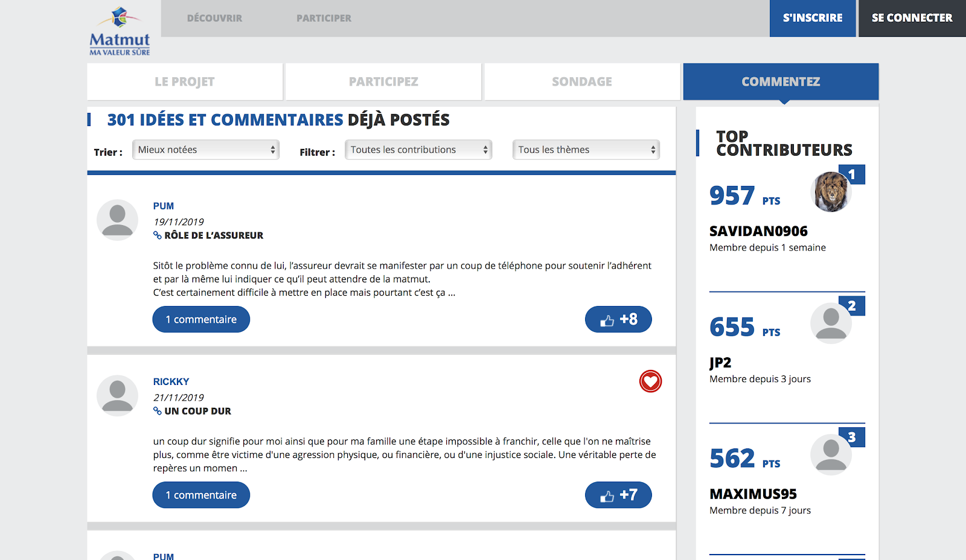The height and width of the screenshot is (560, 966).
Task: Expand the Toutes les contributions filter
Action: pyautogui.click(x=418, y=150)
